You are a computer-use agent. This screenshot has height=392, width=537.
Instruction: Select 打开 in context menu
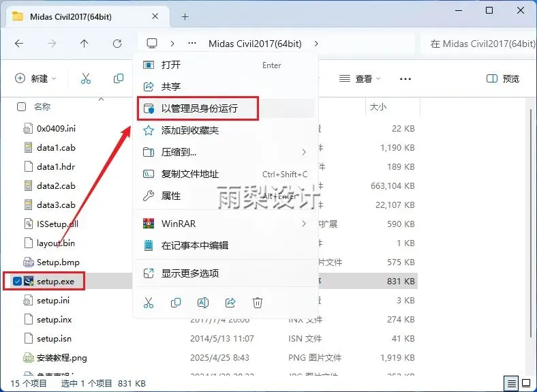pos(226,65)
